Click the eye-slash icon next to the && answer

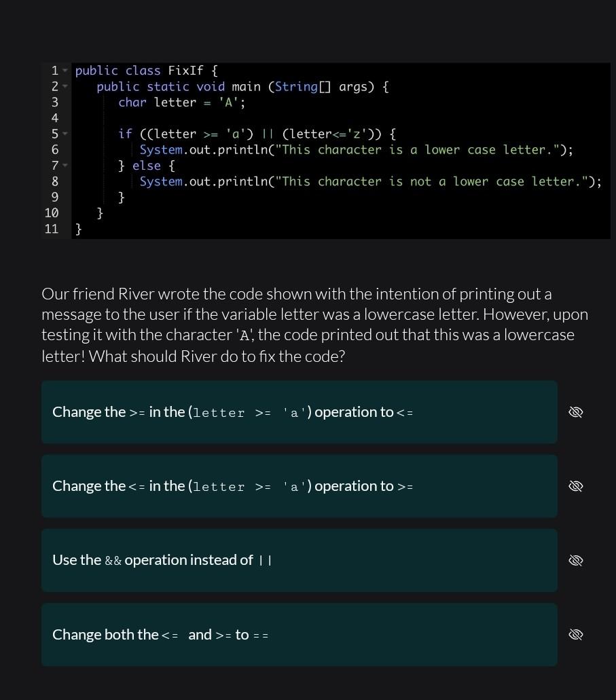[576, 560]
